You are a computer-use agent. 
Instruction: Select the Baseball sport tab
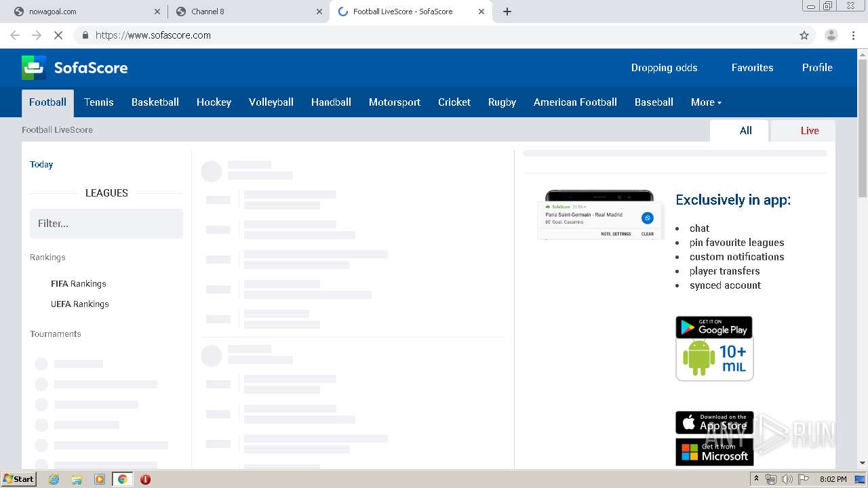tap(654, 102)
